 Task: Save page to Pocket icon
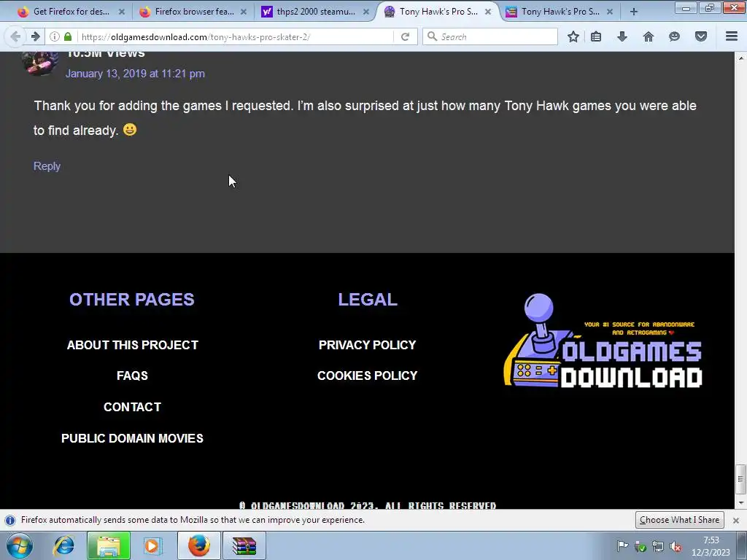[701, 36]
